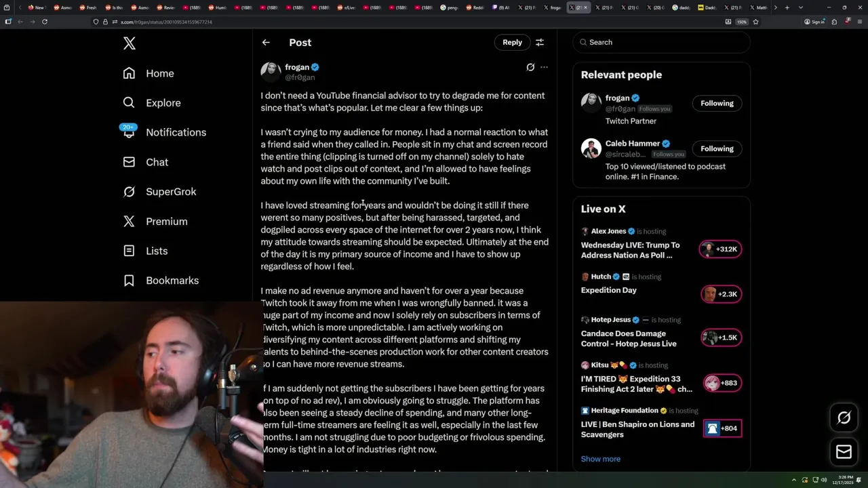Open the three-dot menu on the post

544,67
